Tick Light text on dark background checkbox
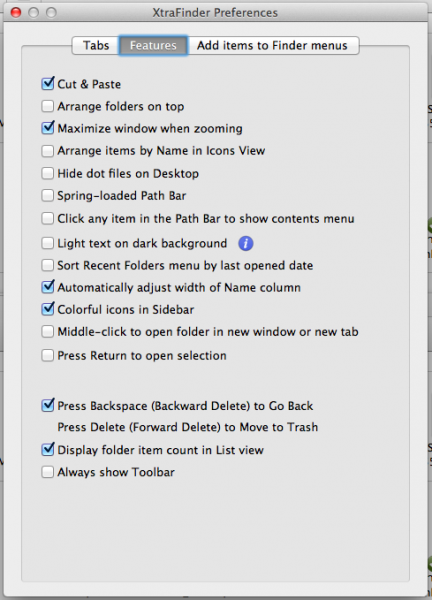The image size is (432, 600). [x=47, y=243]
